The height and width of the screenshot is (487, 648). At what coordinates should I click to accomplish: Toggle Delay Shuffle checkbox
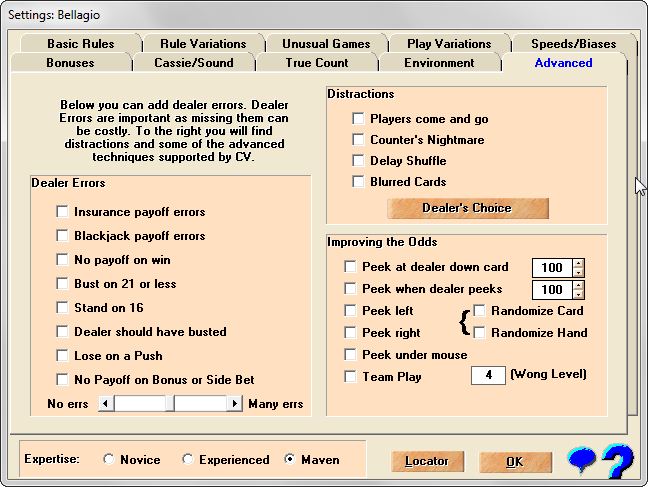click(x=358, y=160)
